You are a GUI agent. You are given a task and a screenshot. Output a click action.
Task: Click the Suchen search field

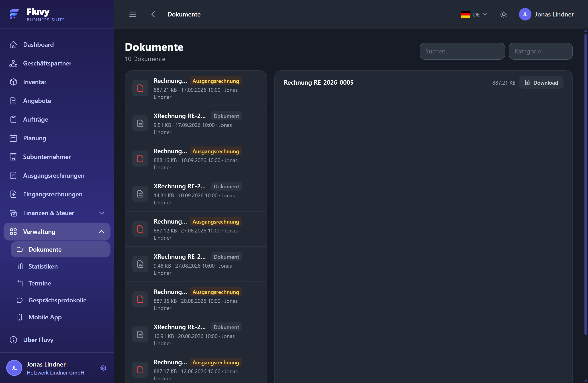tap(462, 51)
